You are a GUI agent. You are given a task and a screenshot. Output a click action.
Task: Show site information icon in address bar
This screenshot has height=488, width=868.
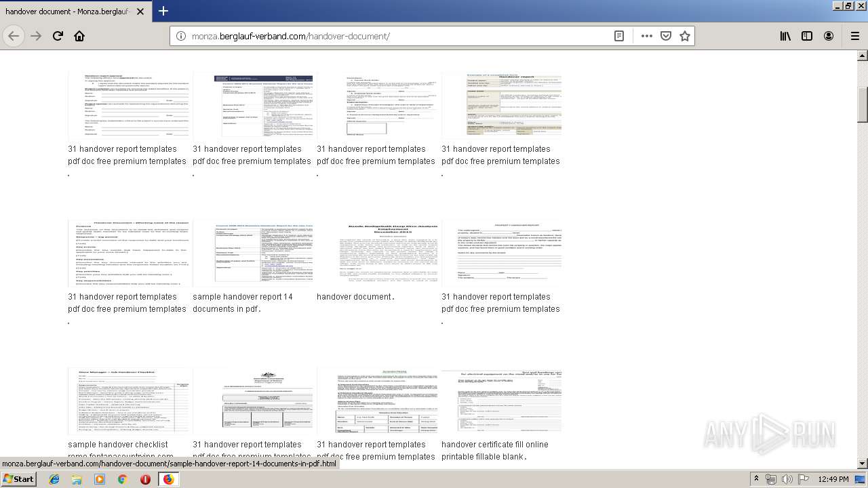pyautogui.click(x=180, y=36)
